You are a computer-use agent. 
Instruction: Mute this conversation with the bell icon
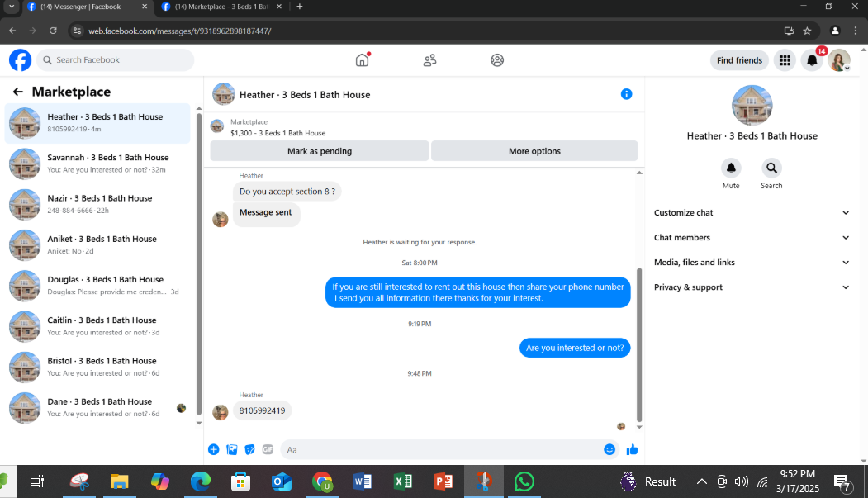click(731, 168)
